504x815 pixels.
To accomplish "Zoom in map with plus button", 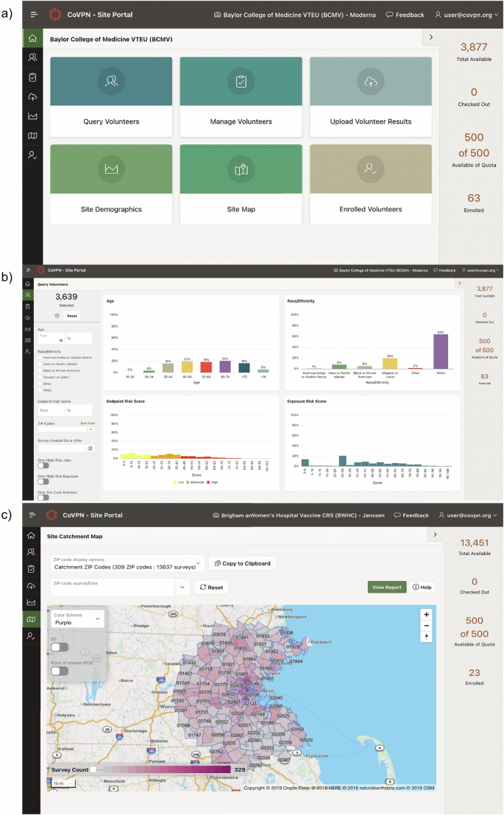I will point(427,614).
